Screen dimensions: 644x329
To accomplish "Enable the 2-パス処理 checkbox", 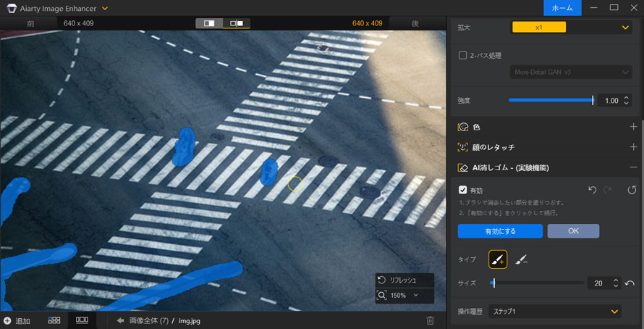I will pyautogui.click(x=462, y=55).
